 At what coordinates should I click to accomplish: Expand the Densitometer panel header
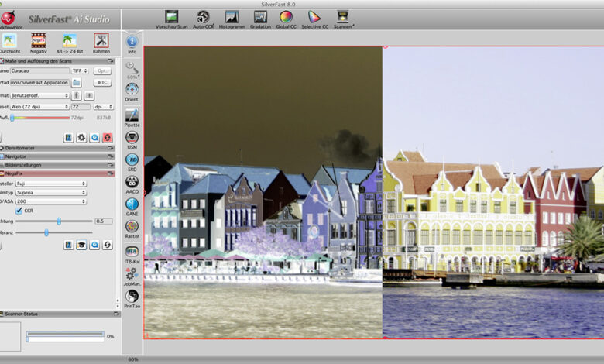tap(23, 147)
